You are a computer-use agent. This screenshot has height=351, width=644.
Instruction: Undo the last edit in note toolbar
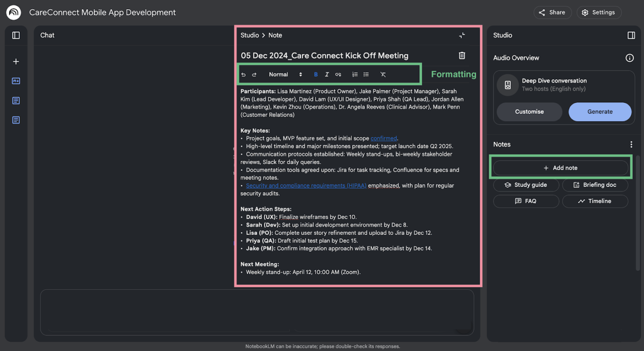pyautogui.click(x=243, y=75)
